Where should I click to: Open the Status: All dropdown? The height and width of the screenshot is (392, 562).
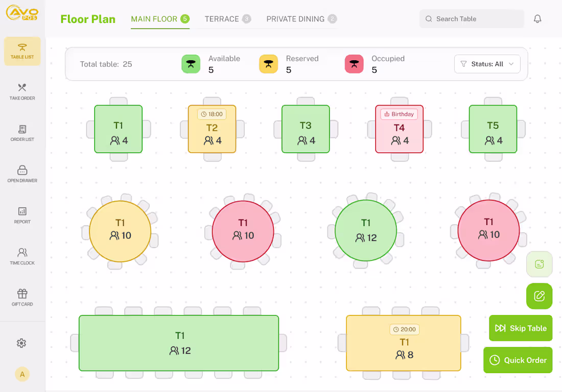coord(487,64)
